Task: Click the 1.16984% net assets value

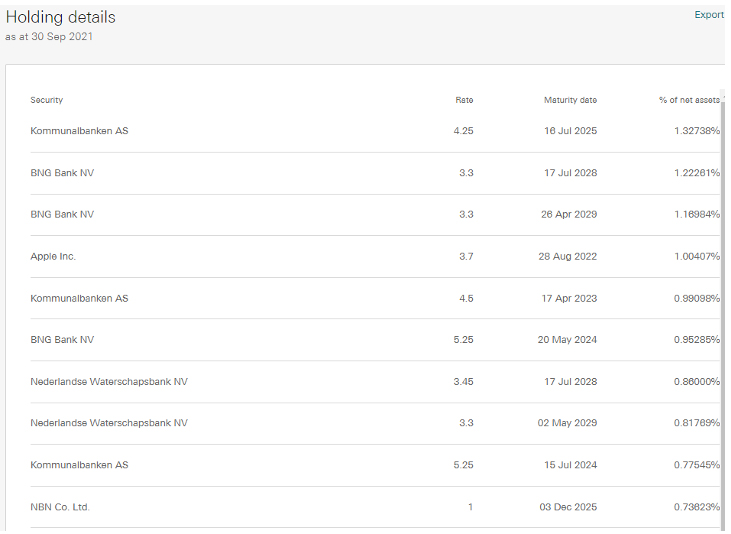Action: (697, 214)
